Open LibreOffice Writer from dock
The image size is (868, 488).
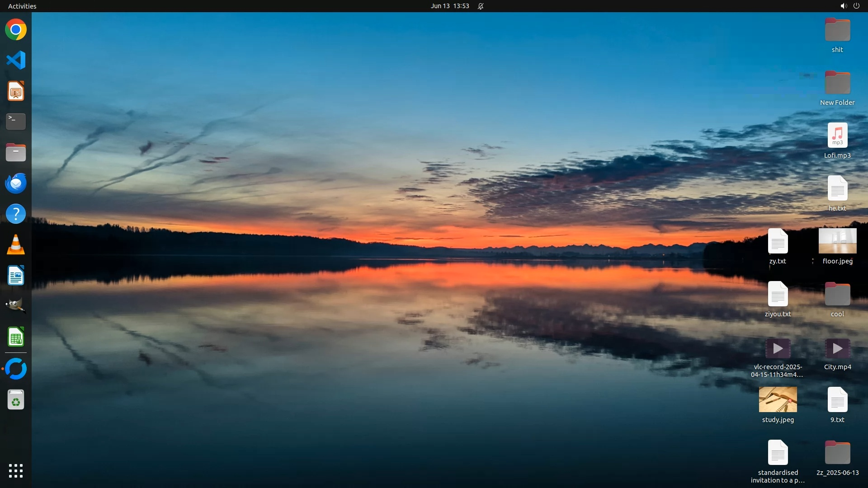pyautogui.click(x=16, y=276)
